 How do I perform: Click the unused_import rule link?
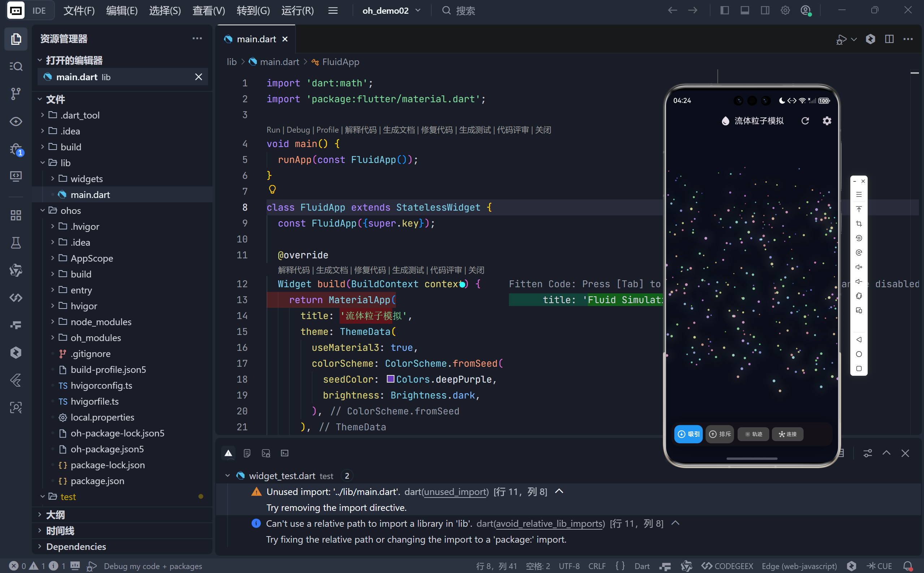[455, 491]
